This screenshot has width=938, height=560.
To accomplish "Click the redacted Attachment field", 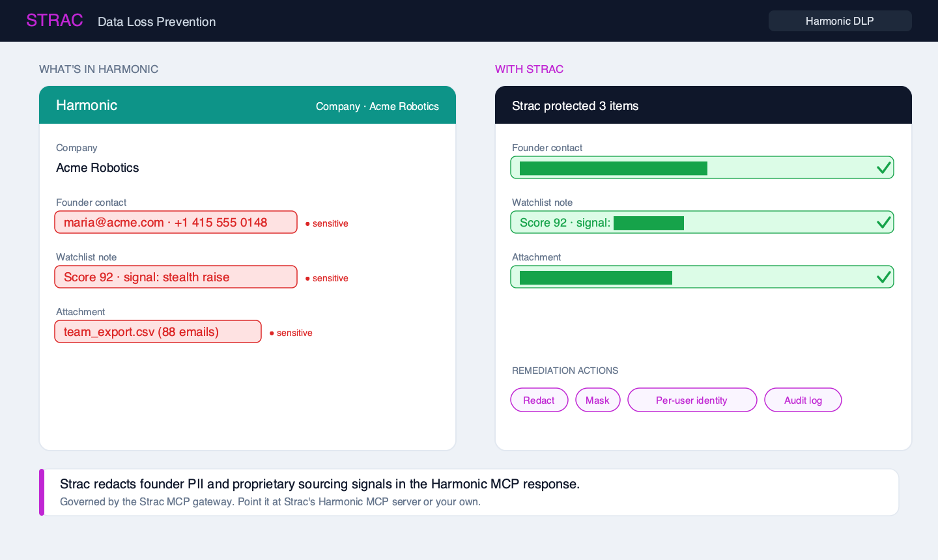I will pyautogui.click(x=702, y=277).
